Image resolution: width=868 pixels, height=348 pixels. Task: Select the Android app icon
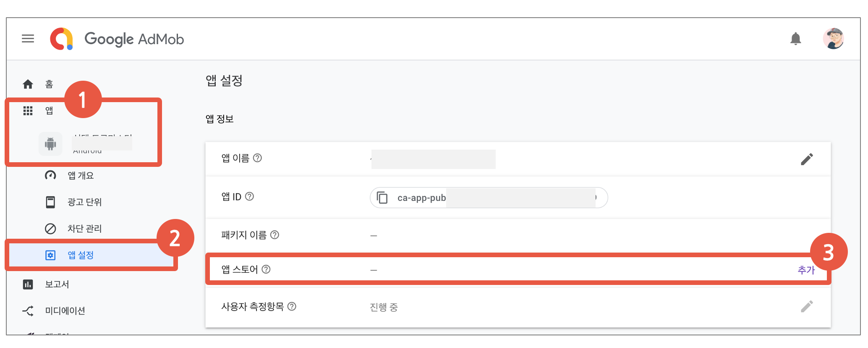tap(50, 144)
